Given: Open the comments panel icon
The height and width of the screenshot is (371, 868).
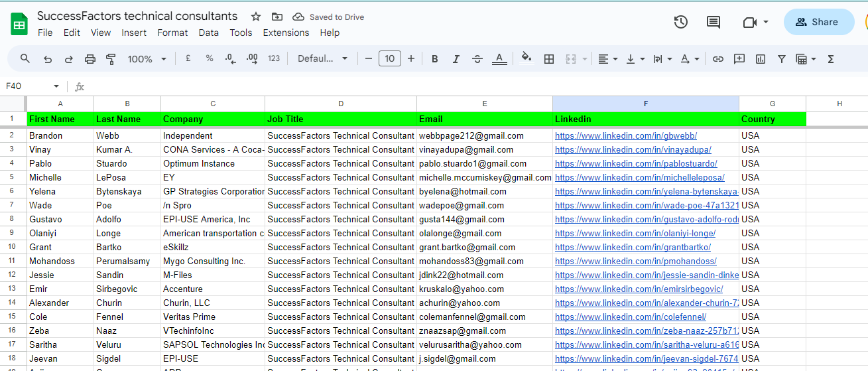Looking at the screenshot, I should (x=713, y=22).
